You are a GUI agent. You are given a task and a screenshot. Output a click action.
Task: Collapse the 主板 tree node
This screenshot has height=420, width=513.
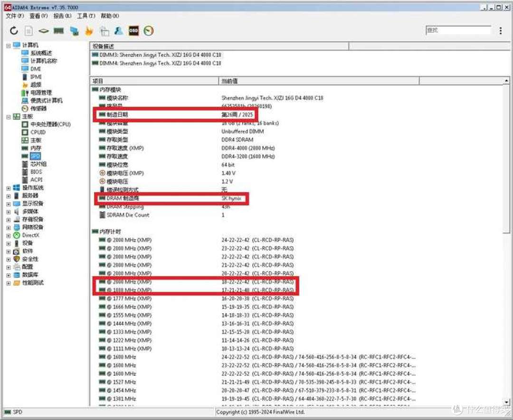tap(9, 117)
